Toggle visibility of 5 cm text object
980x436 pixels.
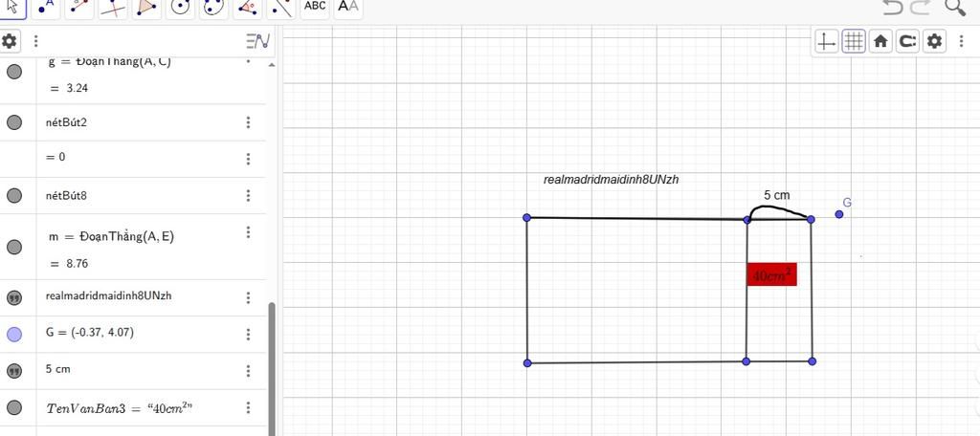pos(14,371)
